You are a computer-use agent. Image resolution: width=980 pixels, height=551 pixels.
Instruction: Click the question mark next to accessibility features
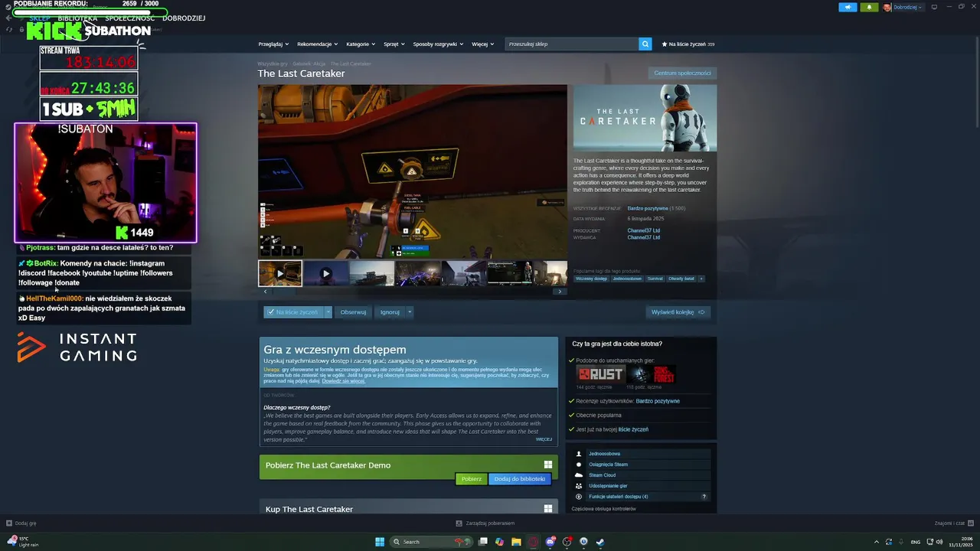point(704,497)
